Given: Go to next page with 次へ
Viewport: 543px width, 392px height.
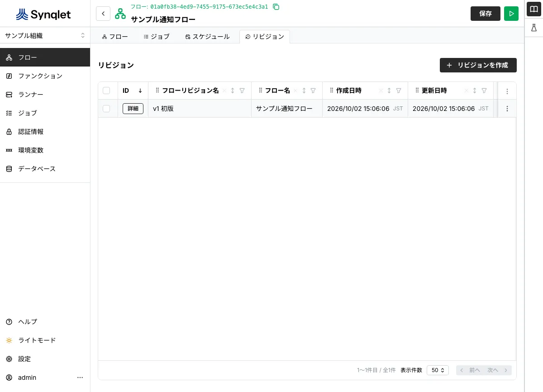Looking at the screenshot, I should pyautogui.click(x=498, y=370).
